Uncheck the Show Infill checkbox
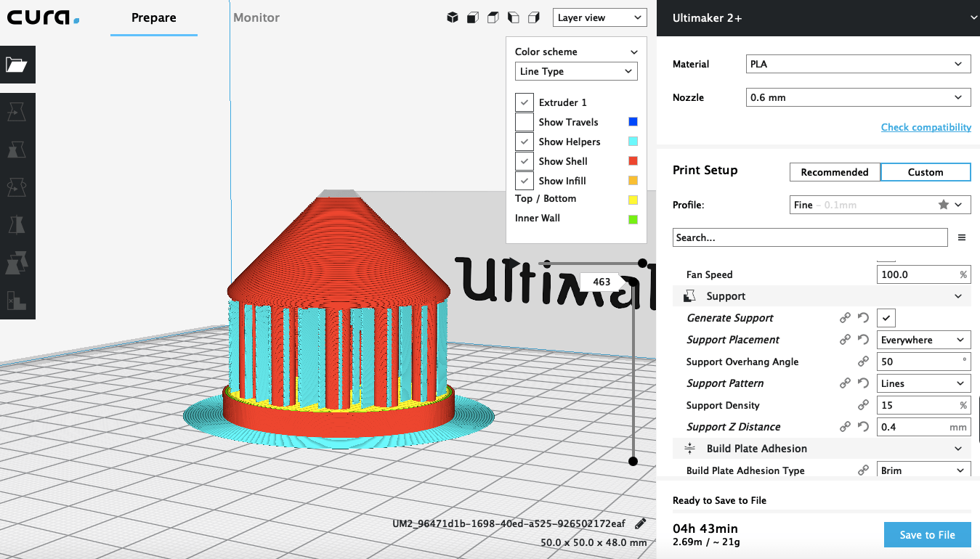Viewport: 980px width, 559px height. 525,181
